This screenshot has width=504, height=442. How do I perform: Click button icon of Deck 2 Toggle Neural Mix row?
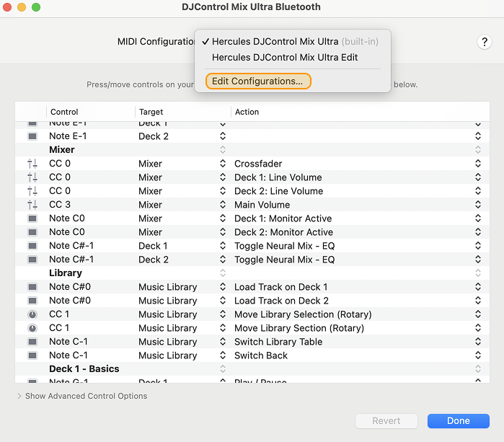pyautogui.click(x=32, y=260)
